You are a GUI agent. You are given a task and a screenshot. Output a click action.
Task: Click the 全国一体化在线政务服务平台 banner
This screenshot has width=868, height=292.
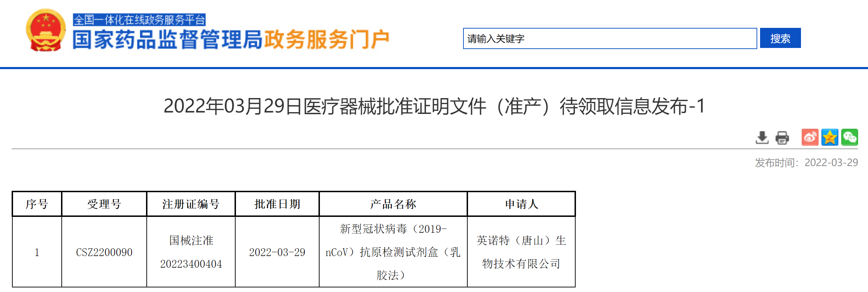coord(139,20)
